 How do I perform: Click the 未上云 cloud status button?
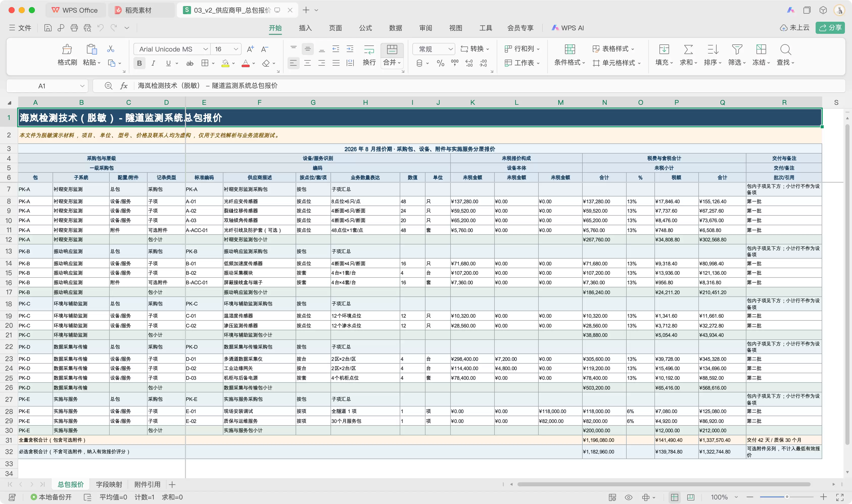(794, 28)
